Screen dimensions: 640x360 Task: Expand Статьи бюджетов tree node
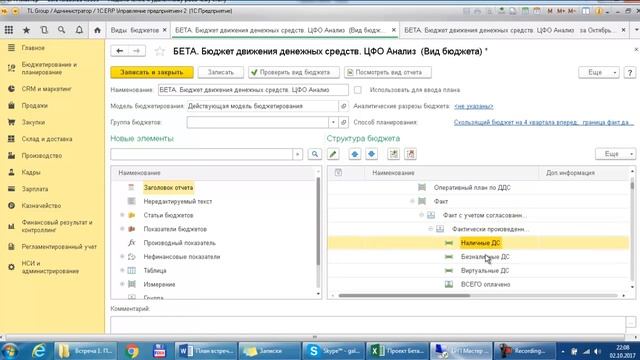pyautogui.click(x=122, y=215)
